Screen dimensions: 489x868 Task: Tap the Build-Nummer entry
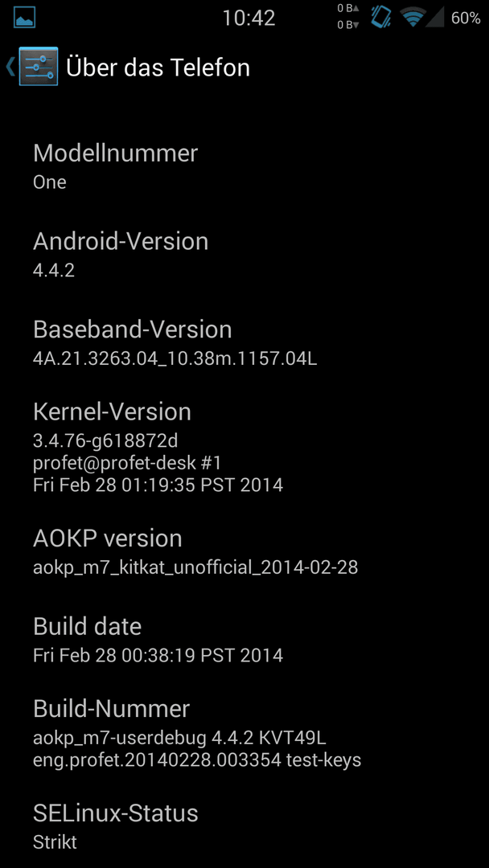[244, 734]
